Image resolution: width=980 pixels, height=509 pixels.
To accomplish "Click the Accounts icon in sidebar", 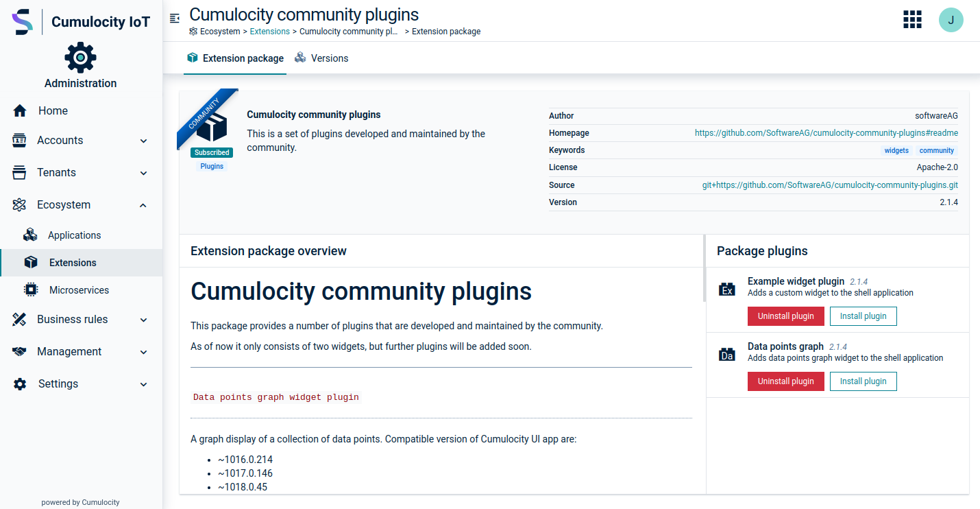I will [19, 140].
